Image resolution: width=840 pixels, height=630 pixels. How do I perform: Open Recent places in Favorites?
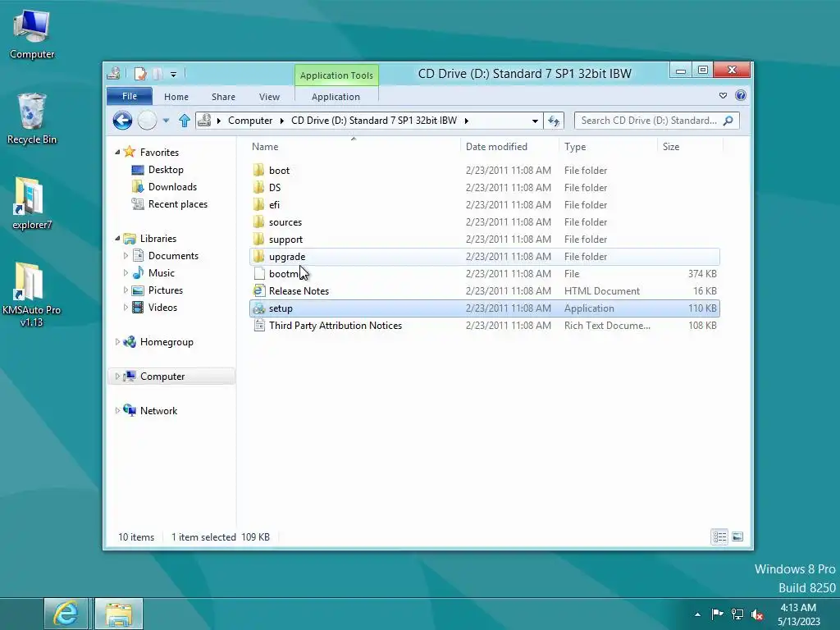coord(177,204)
